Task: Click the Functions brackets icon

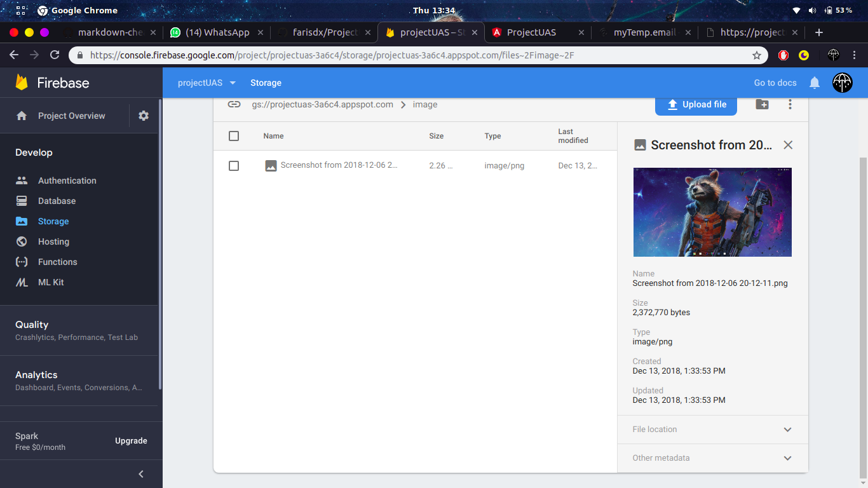Action: point(22,262)
